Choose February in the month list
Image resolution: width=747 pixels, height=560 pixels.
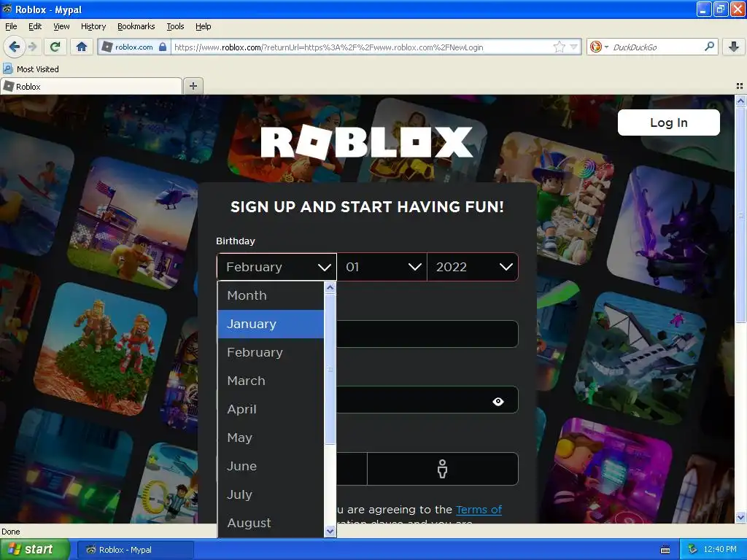(x=271, y=352)
